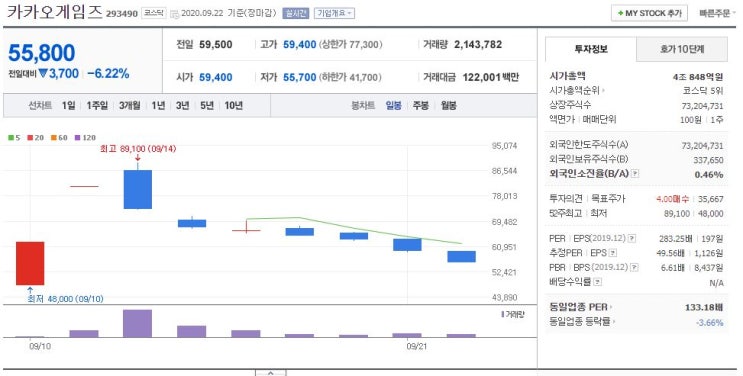Click the 0.46% foreign ownership ratio value

coord(709,174)
